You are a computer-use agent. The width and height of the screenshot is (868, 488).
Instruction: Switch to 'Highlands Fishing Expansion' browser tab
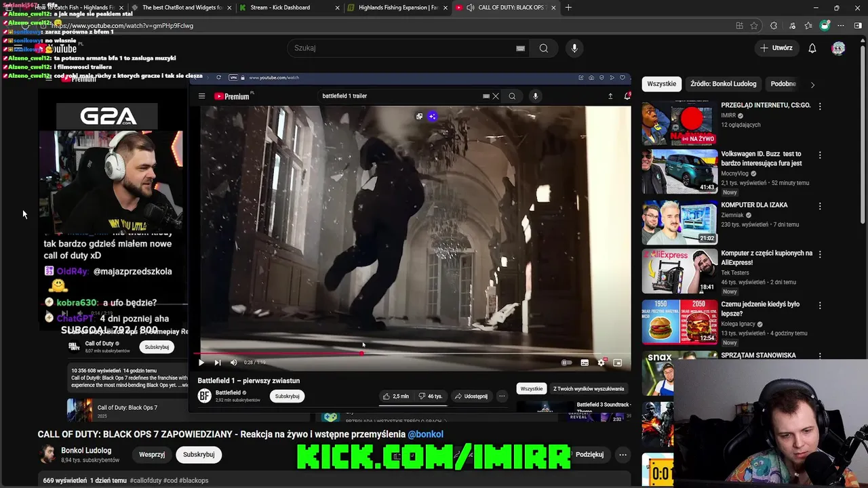(x=397, y=7)
